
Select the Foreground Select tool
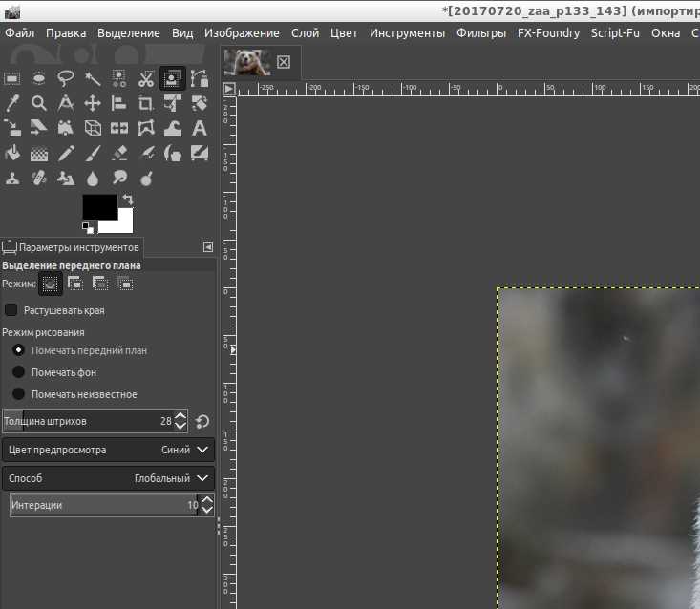coord(172,79)
